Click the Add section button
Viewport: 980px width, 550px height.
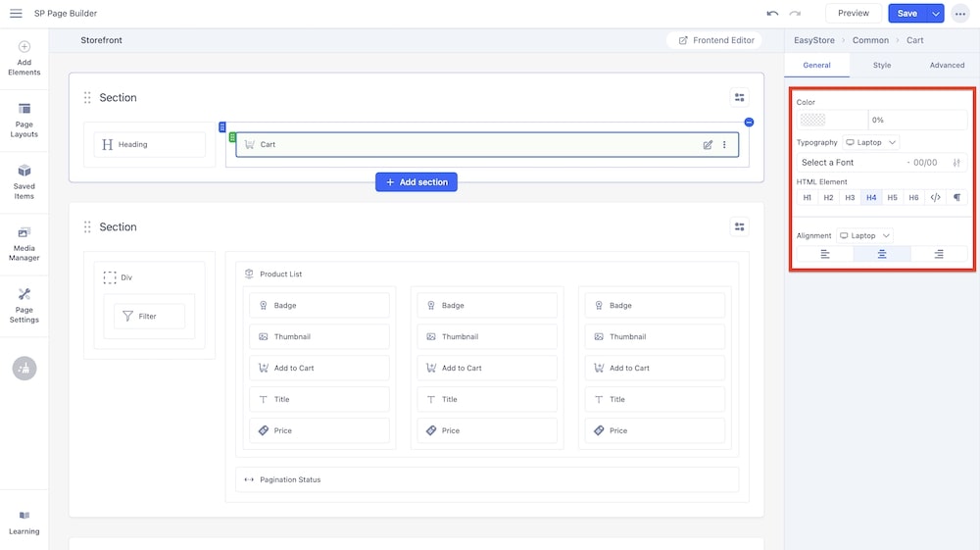pos(416,182)
